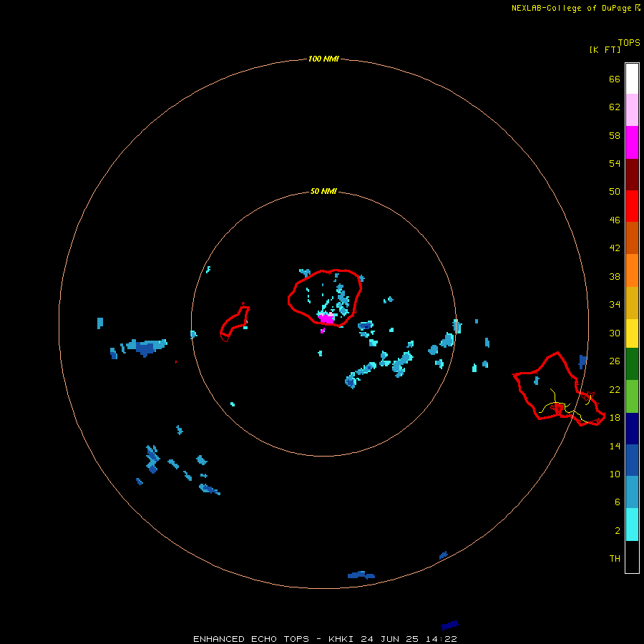The image size is (644, 644).
Task: Click the Enhanced Echo Tops KHKI caption
Action: [325, 639]
